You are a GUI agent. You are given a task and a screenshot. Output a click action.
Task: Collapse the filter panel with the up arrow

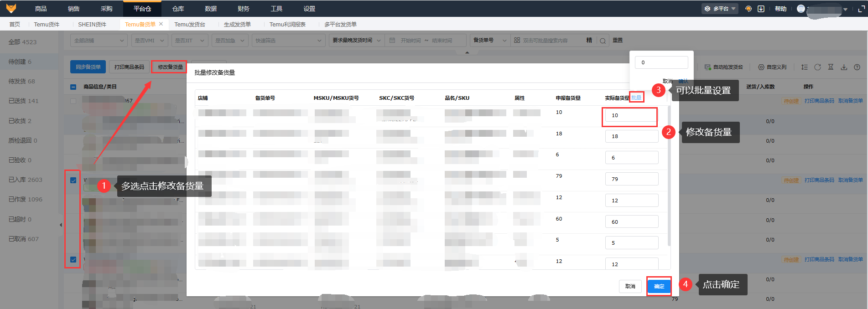[467, 52]
